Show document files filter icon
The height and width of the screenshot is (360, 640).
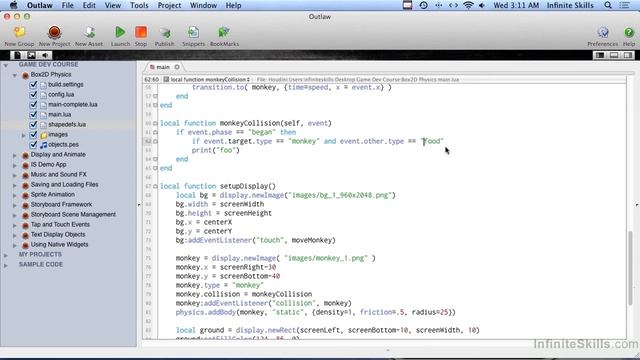[18, 55]
